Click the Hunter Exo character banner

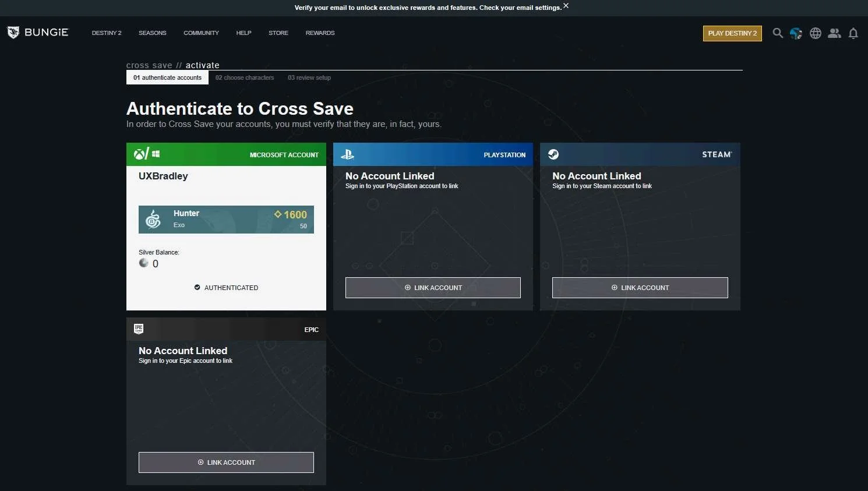pos(226,220)
